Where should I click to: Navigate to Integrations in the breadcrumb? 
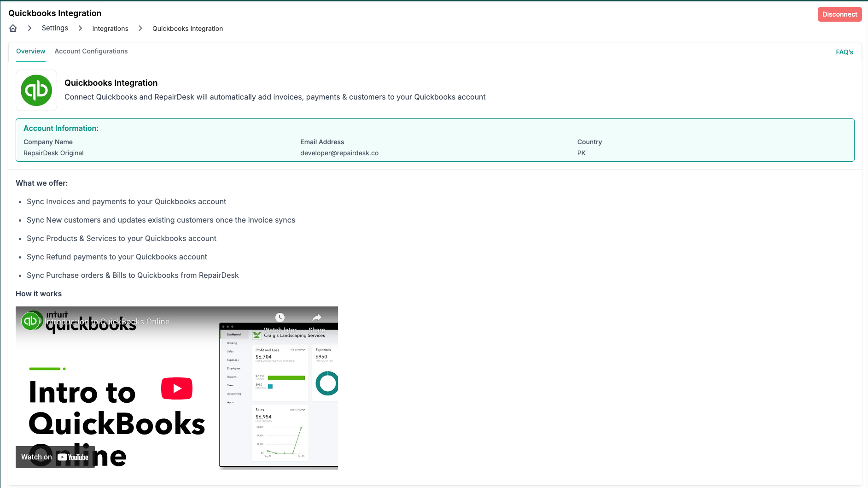[x=110, y=29]
